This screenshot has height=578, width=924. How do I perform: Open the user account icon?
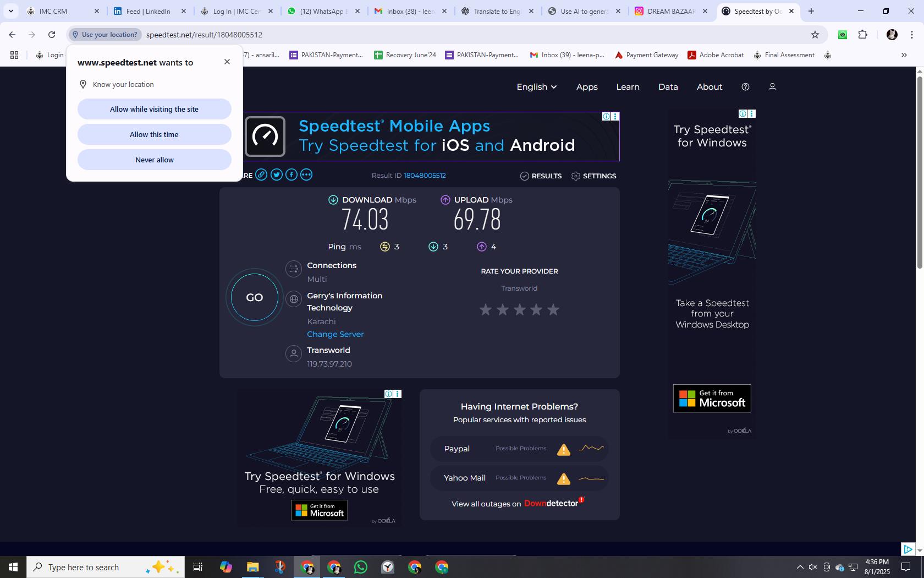pos(772,87)
